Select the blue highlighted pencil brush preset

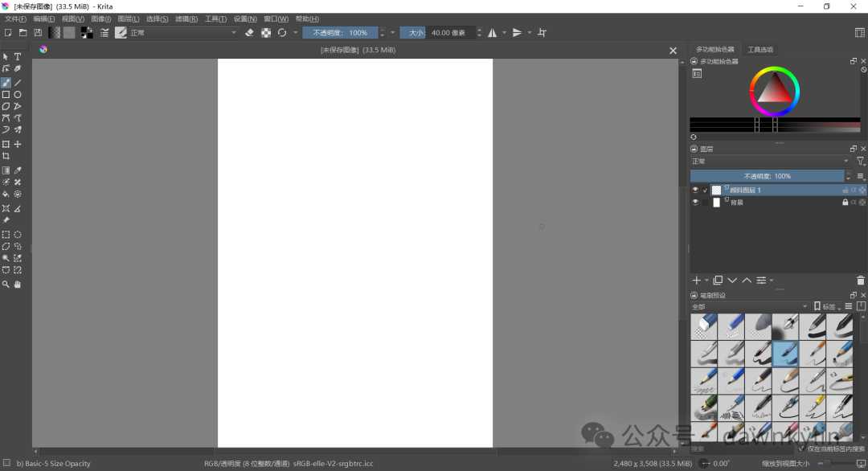[785, 354]
